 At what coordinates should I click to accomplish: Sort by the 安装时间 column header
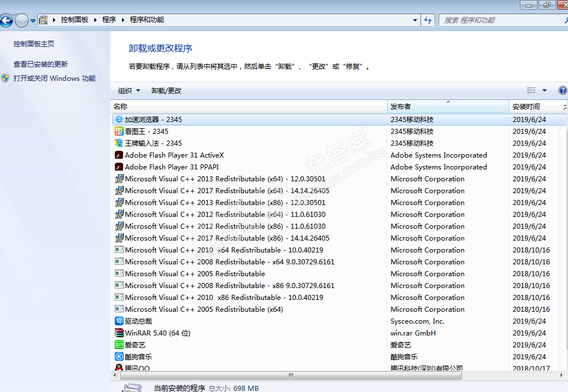pos(534,106)
